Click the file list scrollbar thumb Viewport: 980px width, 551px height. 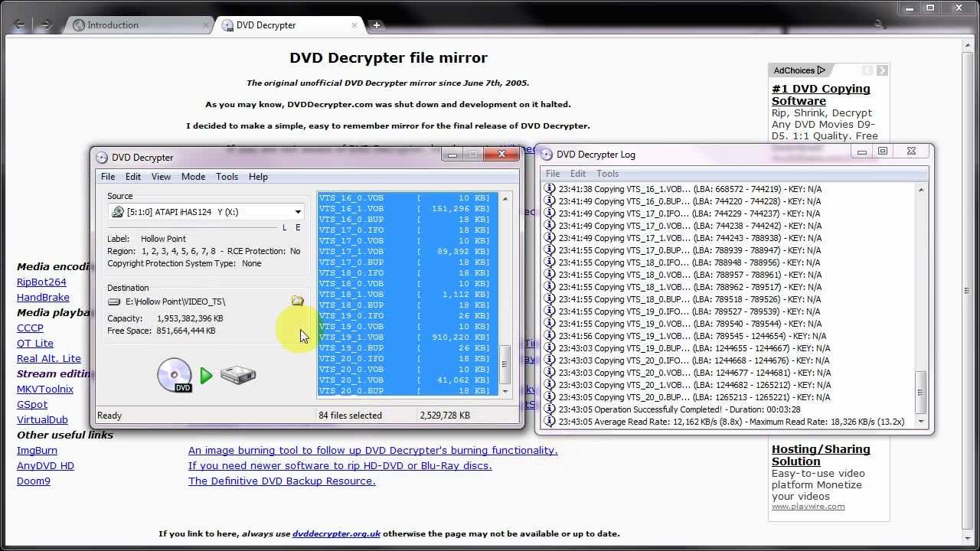tap(505, 365)
